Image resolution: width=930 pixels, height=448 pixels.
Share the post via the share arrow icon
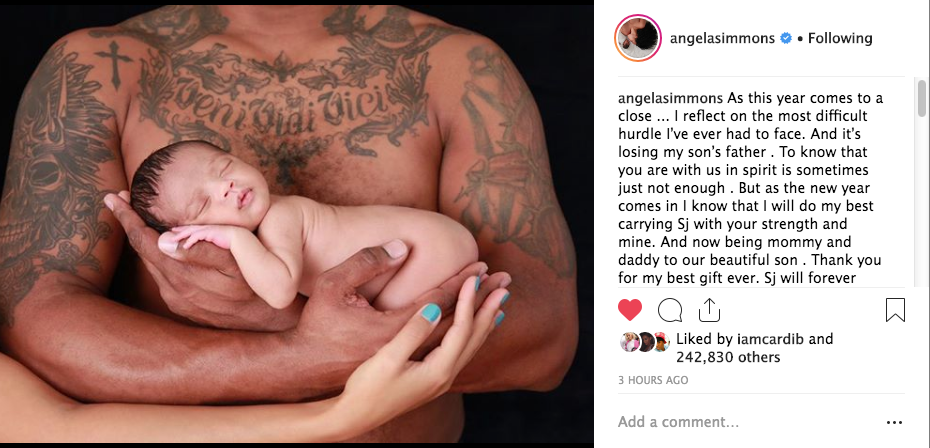click(709, 310)
